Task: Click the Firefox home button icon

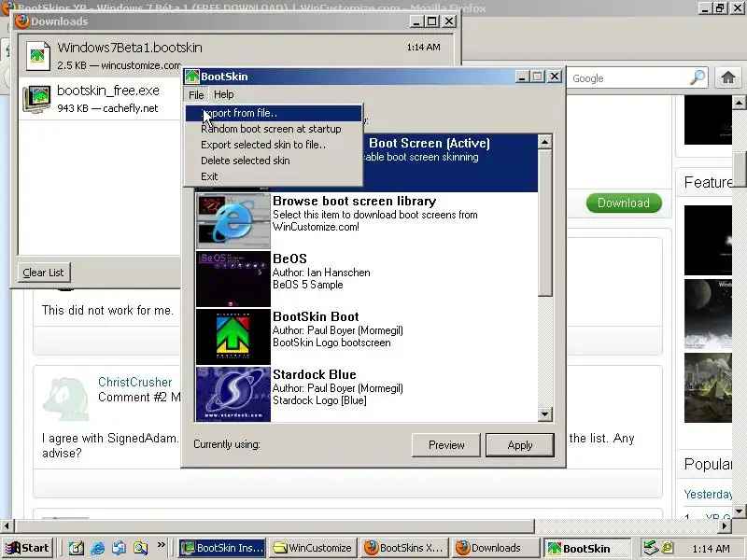Action: point(727,77)
